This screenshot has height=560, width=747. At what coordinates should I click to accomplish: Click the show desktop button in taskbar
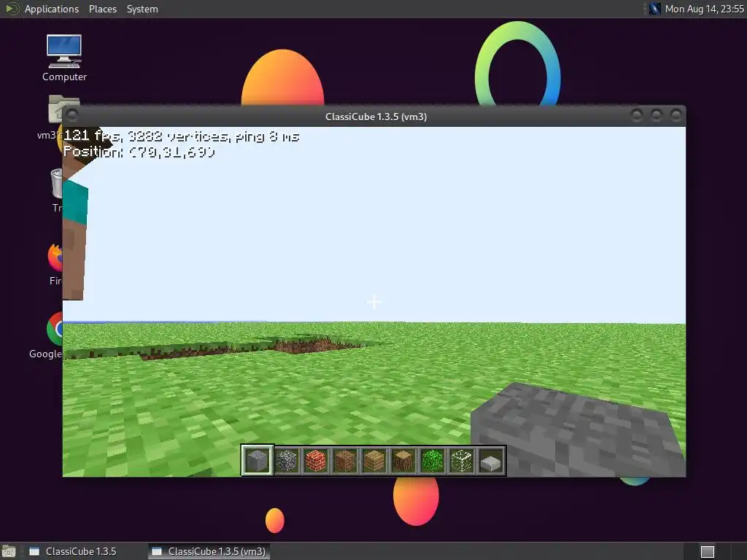point(9,552)
